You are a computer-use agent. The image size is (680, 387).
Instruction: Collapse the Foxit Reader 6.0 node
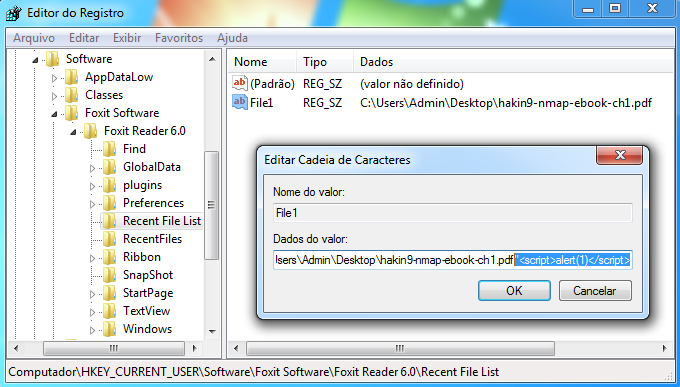point(73,132)
